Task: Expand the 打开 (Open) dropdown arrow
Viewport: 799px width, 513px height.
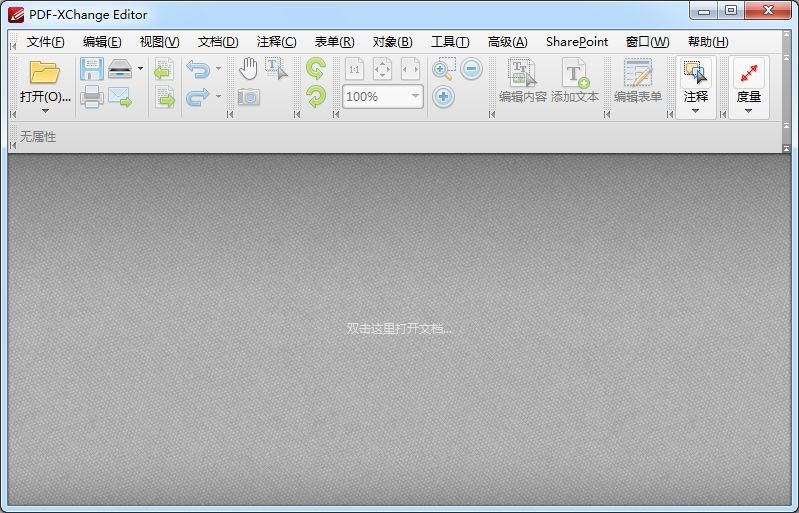Action: [45, 112]
